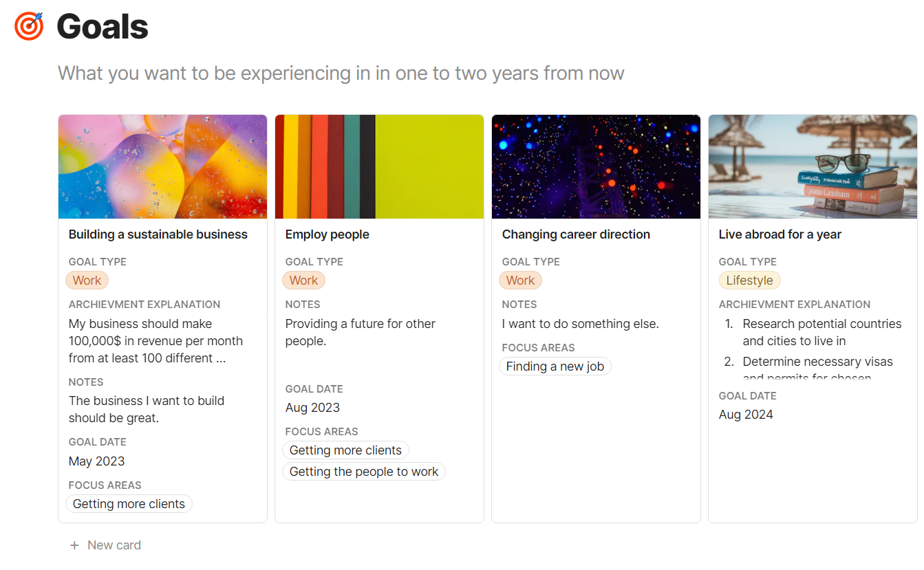Open the Employ people card title

tap(327, 234)
